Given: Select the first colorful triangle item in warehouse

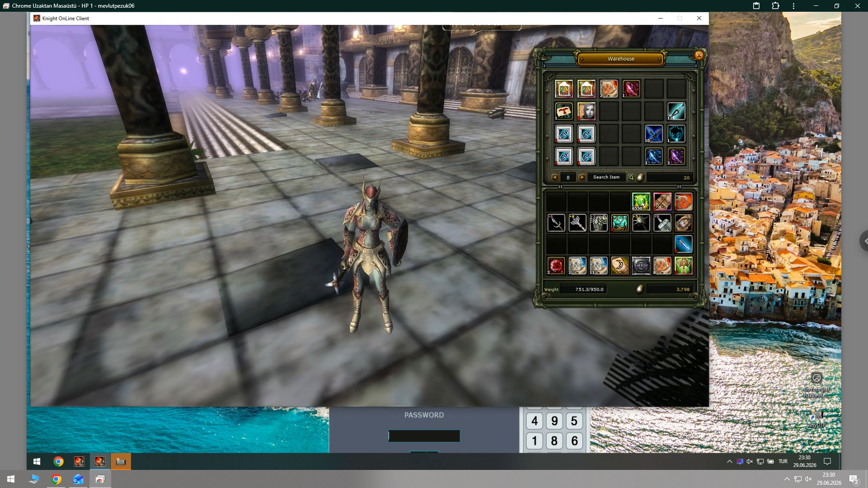Looking at the screenshot, I should click(x=564, y=89).
